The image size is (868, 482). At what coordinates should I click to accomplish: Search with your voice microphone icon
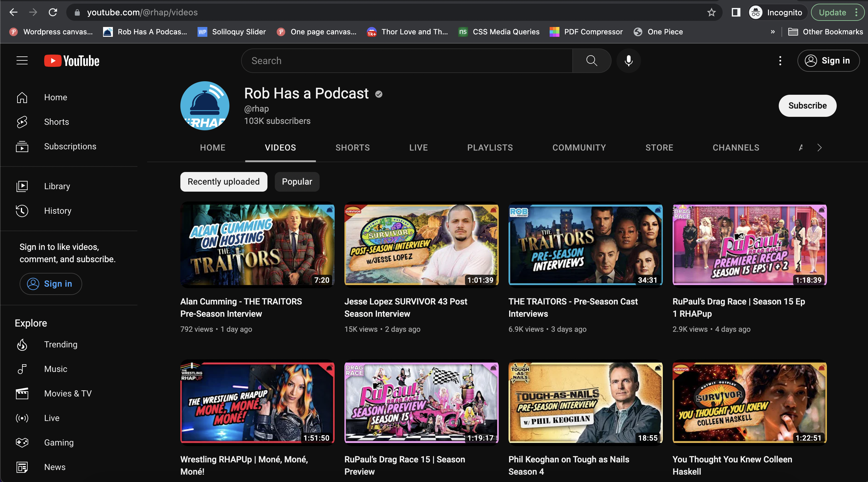click(x=628, y=61)
